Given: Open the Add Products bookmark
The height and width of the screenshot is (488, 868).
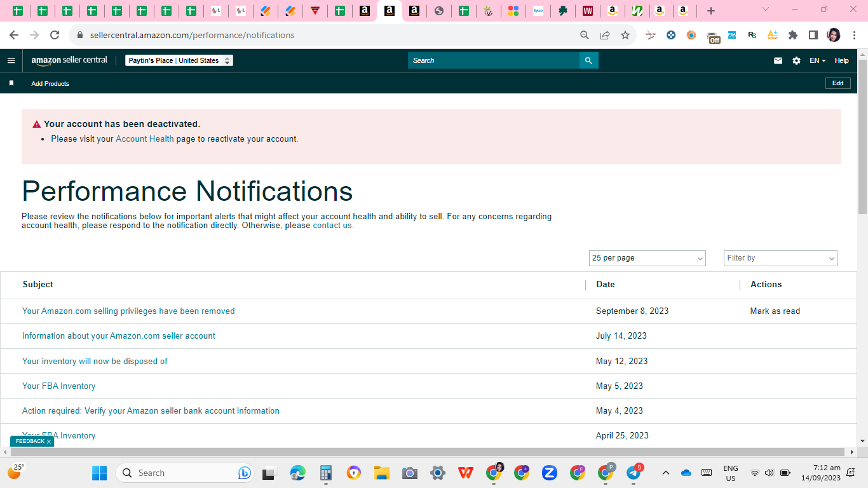Looking at the screenshot, I should coord(50,83).
